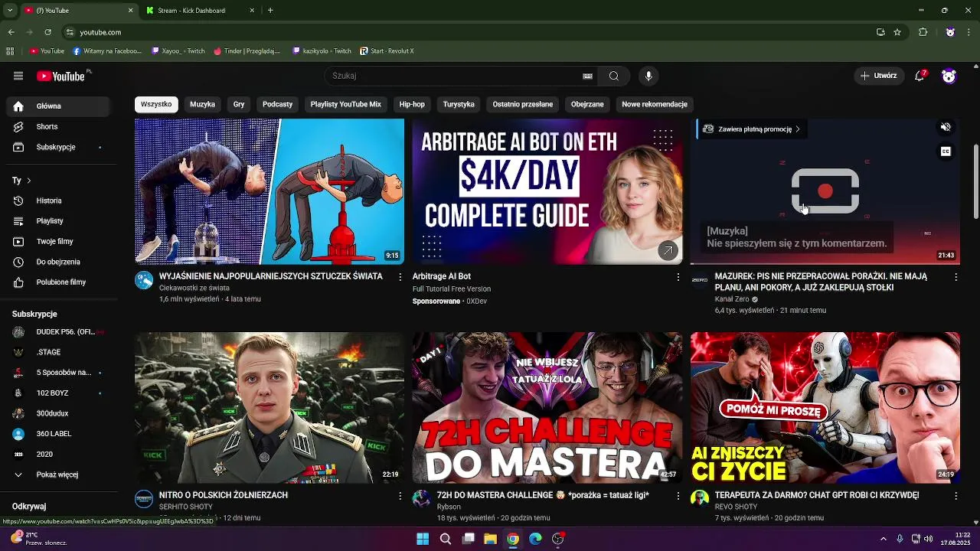
Task: Select the Muzyka filter chip
Action: pyautogui.click(x=202, y=104)
